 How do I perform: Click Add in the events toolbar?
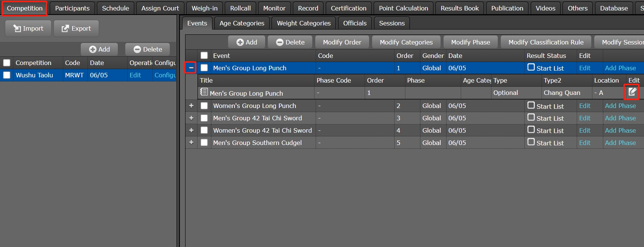point(247,42)
